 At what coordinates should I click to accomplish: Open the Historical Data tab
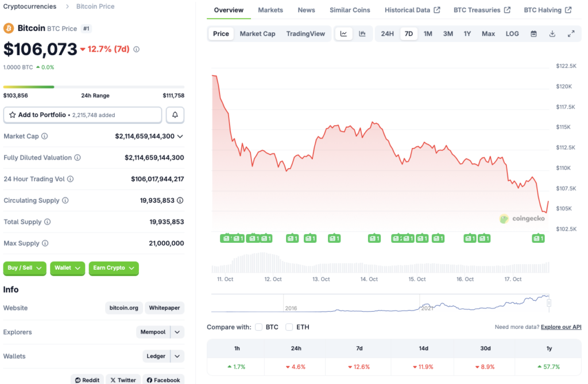[412, 10]
